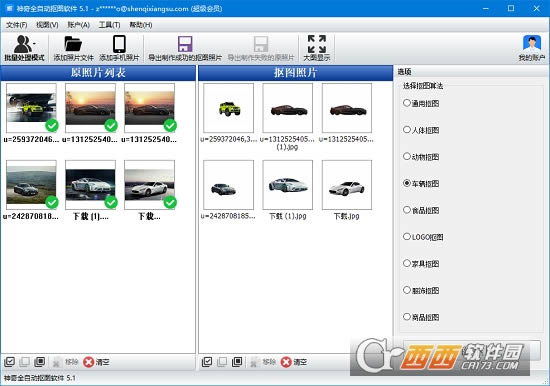
Task: Click the 原照片列表 panel header
Action: (98, 73)
